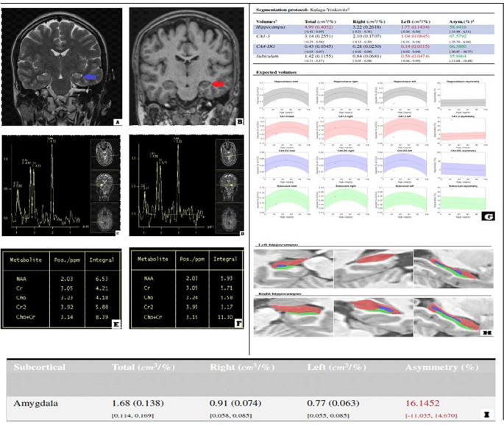
Task: Select the NAA peak label in panel C spectrum
Action: point(52,139)
